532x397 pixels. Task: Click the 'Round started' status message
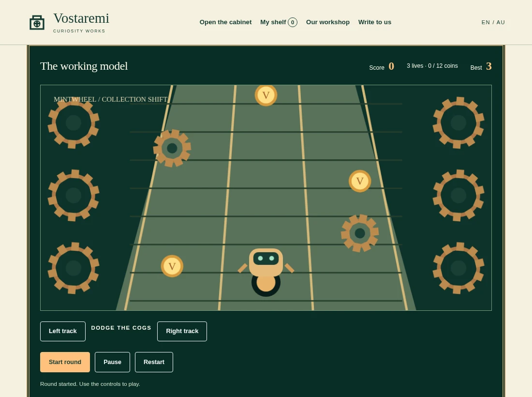pos(90,384)
